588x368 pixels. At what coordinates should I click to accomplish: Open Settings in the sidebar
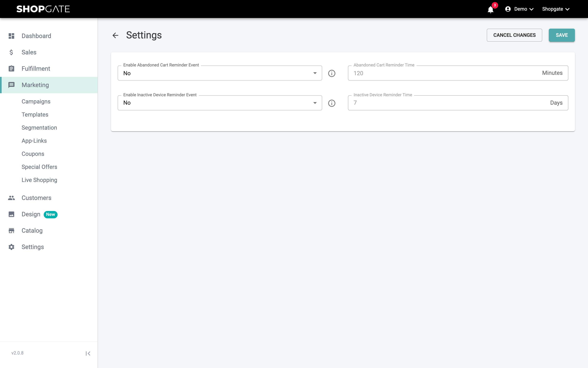coord(49,247)
